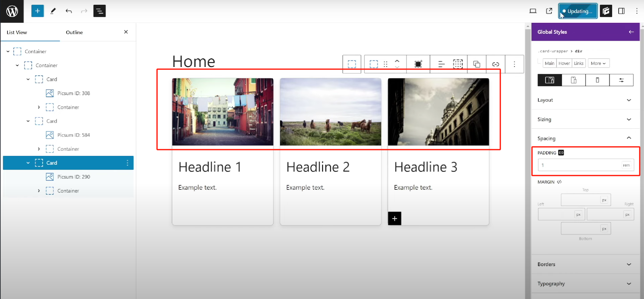The height and width of the screenshot is (299, 644).
Task: Switch to the Outline tab
Action: (74, 32)
